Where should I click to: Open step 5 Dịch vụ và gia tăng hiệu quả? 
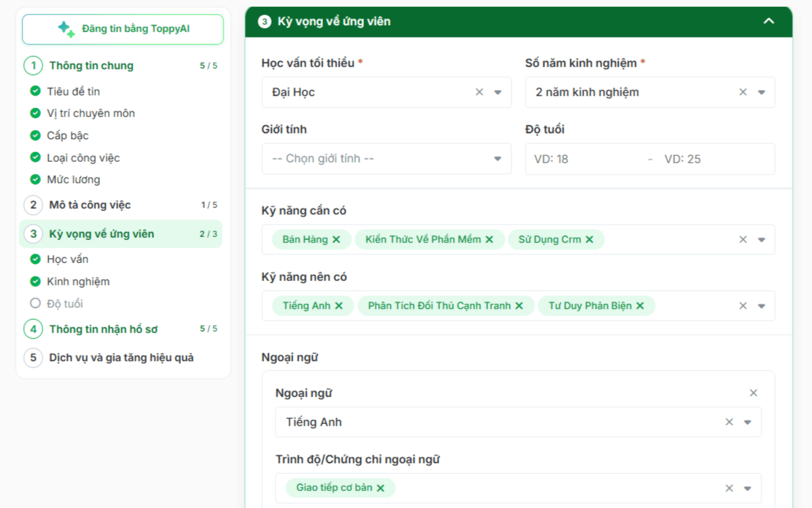tap(121, 358)
